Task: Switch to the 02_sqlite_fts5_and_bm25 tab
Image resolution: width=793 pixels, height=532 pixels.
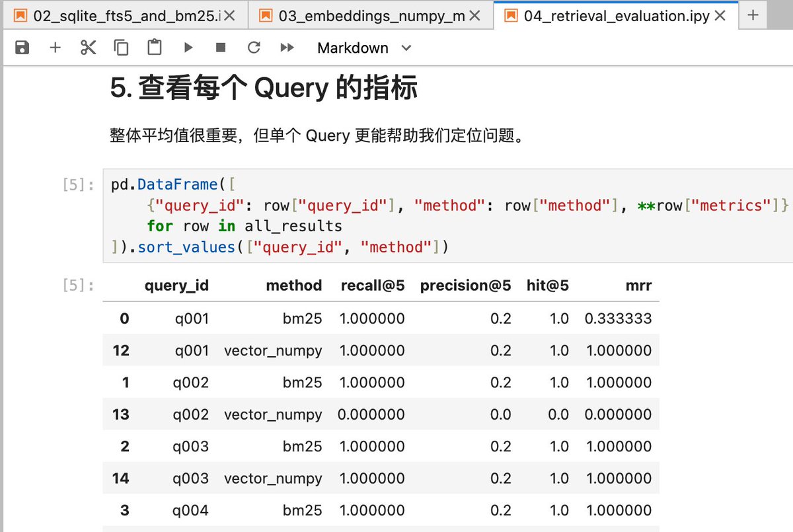Action: (x=126, y=16)
